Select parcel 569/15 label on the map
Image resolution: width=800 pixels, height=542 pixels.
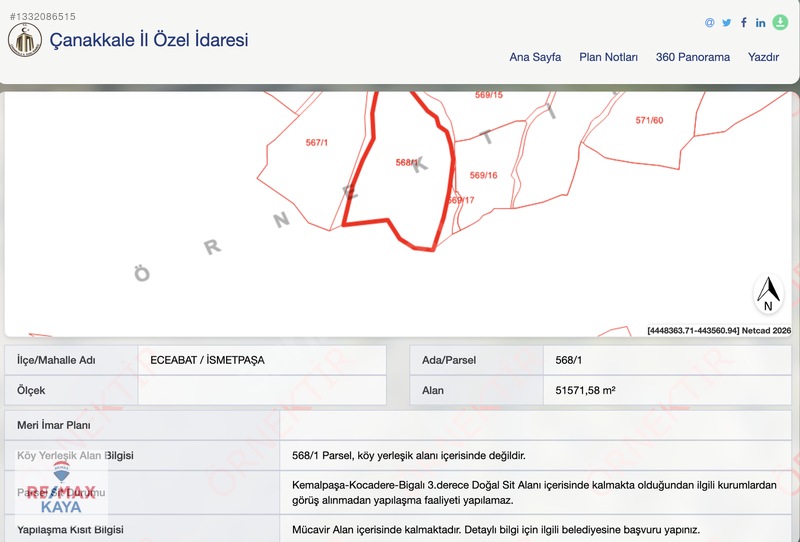click(489, 95)
